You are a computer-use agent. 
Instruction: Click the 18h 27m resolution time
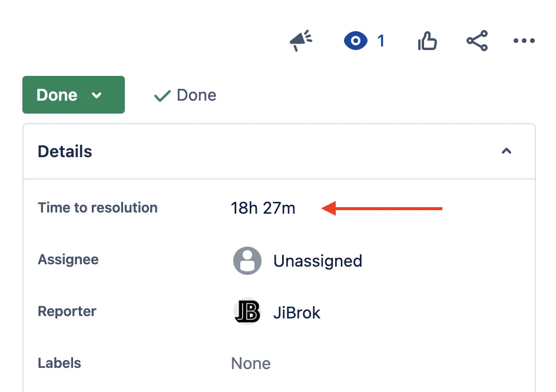[x=263, y=208]
